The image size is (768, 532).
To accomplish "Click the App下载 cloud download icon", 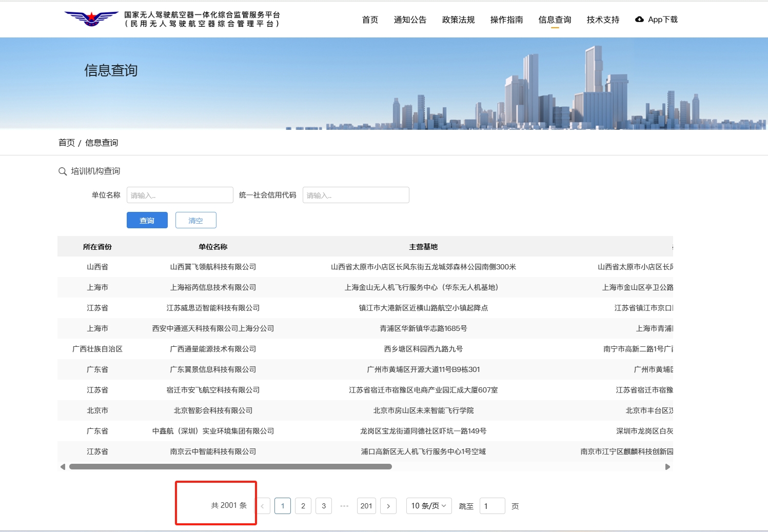I will pos(639,19).
